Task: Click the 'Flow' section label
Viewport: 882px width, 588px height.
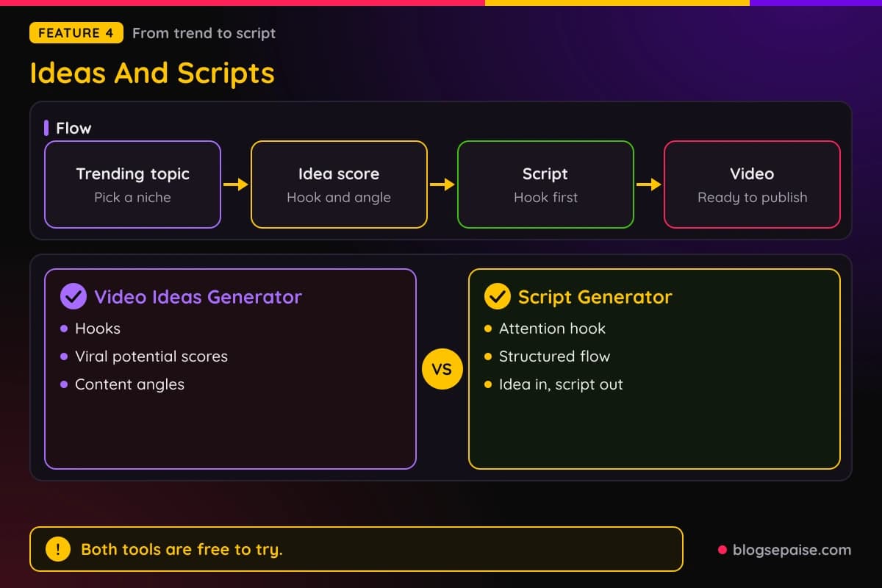Action: pos(73,128)
